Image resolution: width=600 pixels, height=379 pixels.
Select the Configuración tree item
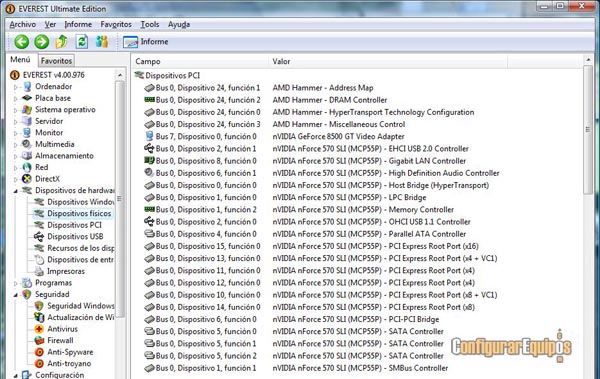coord(59,375)
